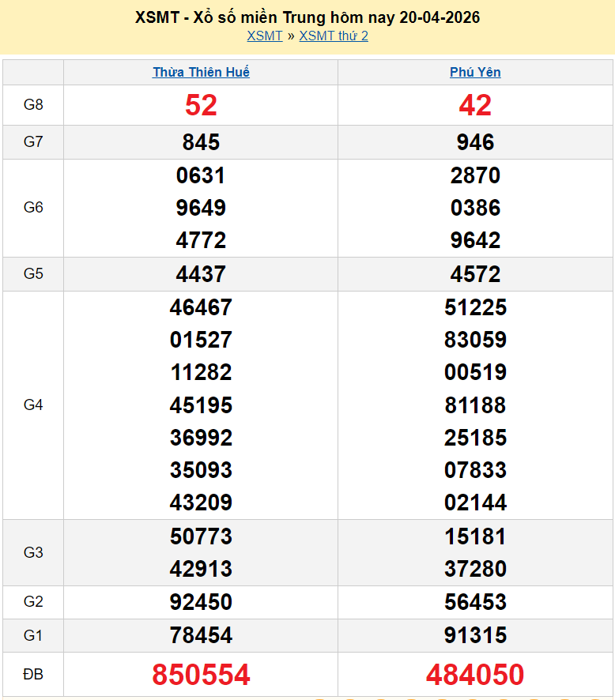This screenshot has height=700, width=615.
Task: Select G4 number 81188
Action: (475, 405)
